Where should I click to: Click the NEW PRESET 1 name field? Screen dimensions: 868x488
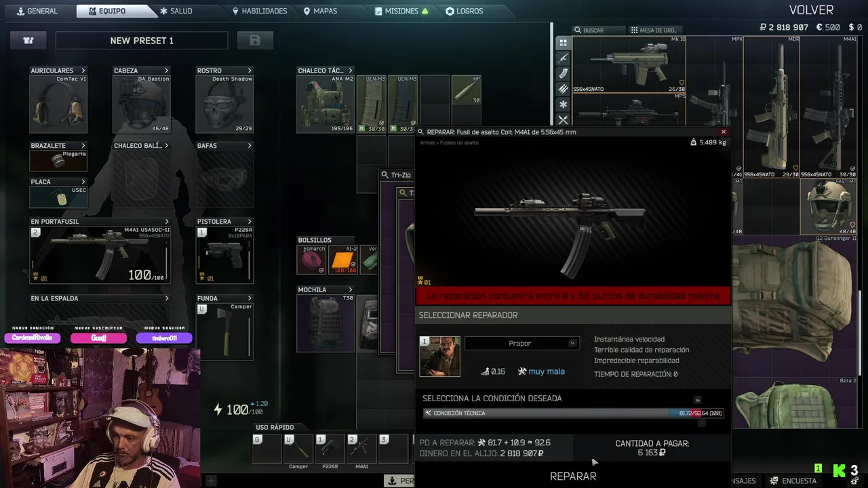[142, 41]
